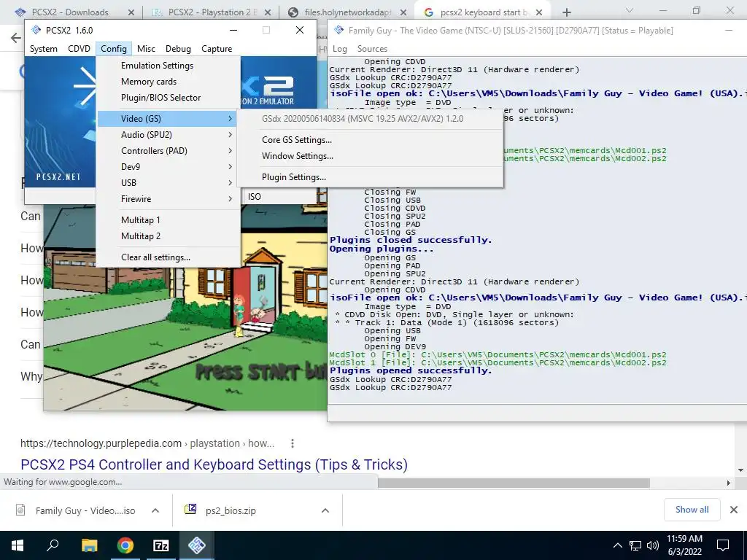This screenshot has height=560, width=747.
Task: Open the Debug menu in PCSX2
Action: click(178, 49)
